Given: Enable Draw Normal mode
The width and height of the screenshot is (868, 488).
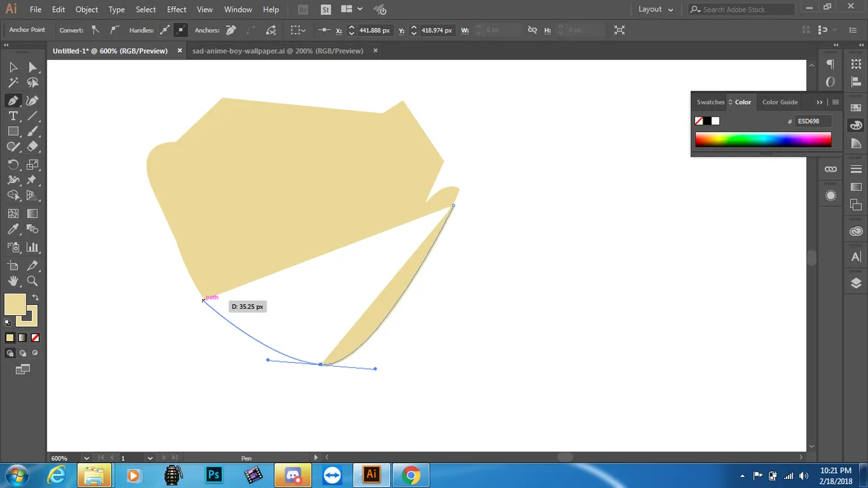Looking at the screenshot, I should click(9, 353).
